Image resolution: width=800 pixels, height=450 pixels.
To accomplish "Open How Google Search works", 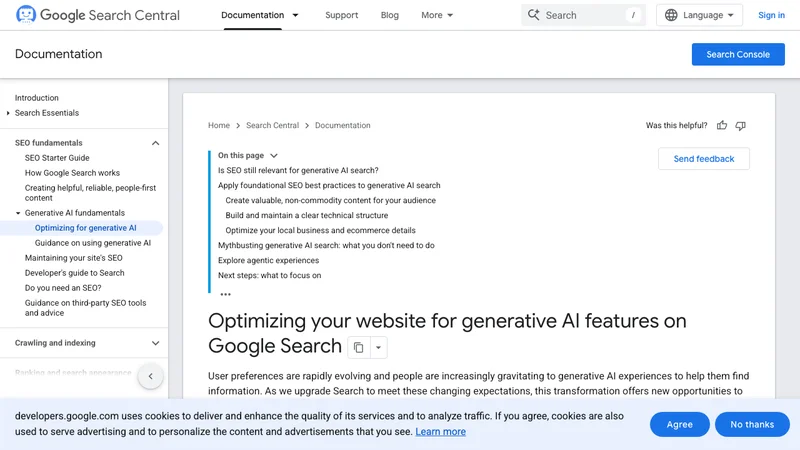I will [72, 173].
